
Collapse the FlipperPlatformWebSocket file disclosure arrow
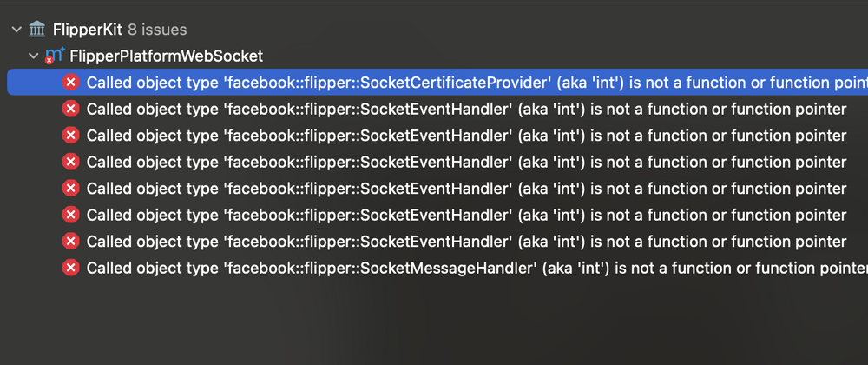[x=34, y=56]
